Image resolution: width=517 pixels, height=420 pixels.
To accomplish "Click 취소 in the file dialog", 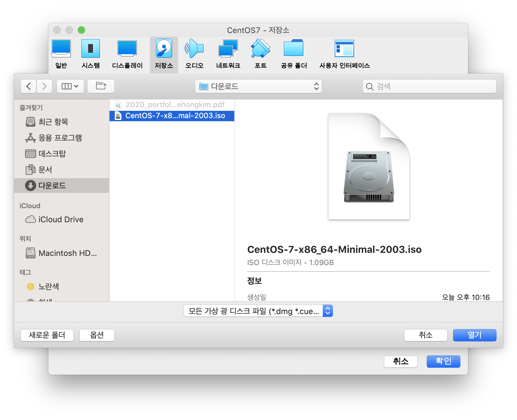I will click(x=426, y=335).
